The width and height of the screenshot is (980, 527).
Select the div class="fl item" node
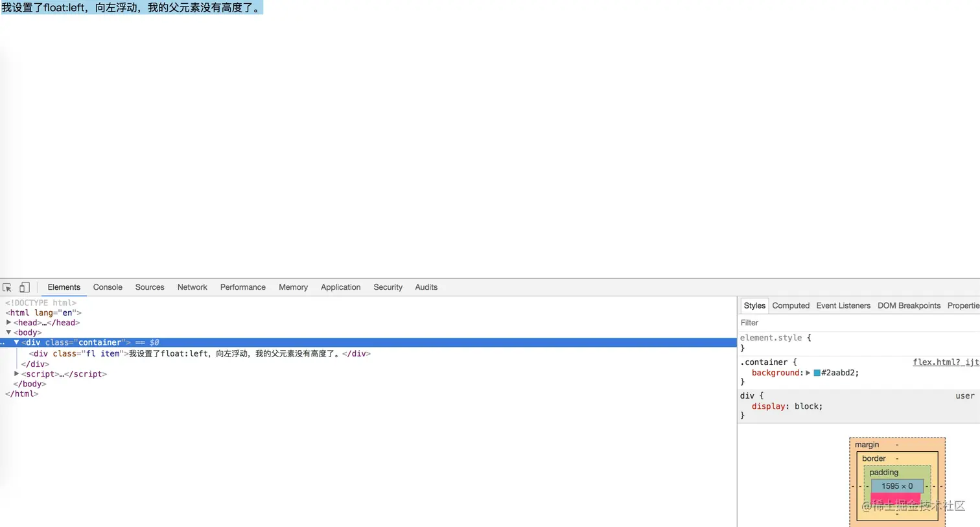pyautogui.click(x=200, y=353)
